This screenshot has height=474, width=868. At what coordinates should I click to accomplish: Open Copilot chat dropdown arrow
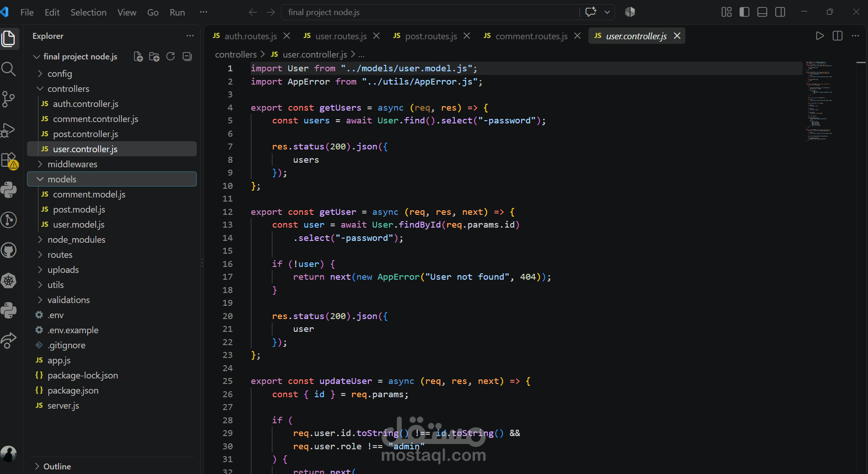click(607, 12)
